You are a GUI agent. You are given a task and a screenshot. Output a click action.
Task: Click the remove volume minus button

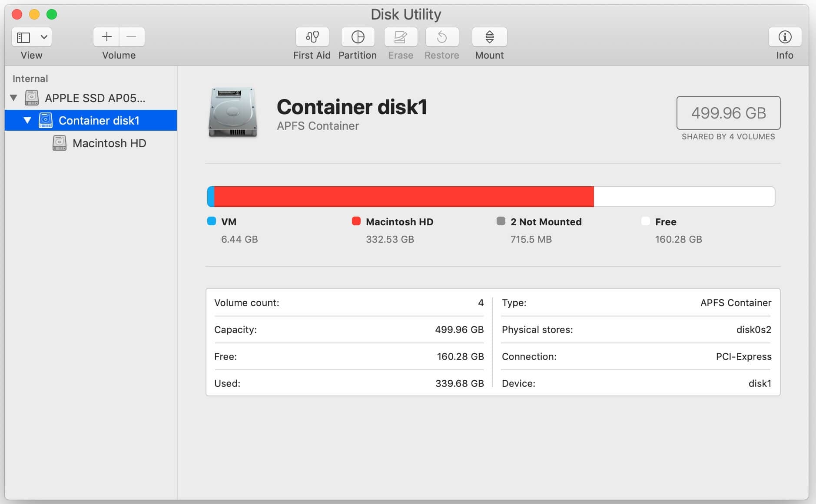click(132, 37)
